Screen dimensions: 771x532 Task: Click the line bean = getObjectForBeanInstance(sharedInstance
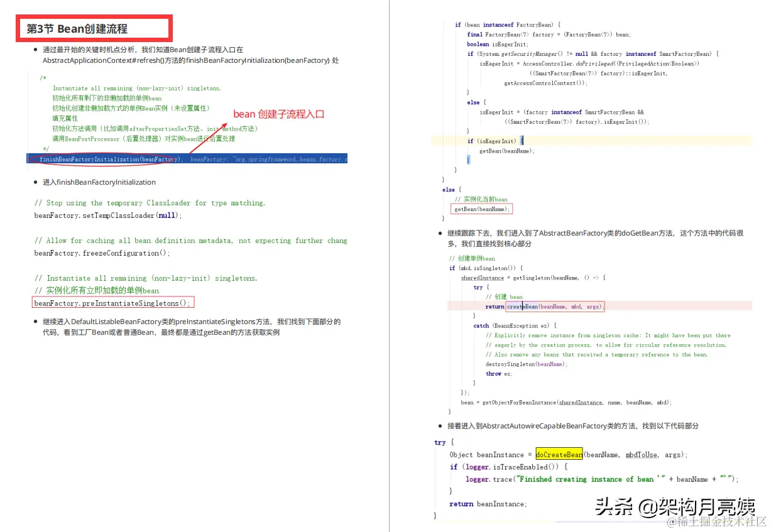pyautogui.click(x=566, y=403)
